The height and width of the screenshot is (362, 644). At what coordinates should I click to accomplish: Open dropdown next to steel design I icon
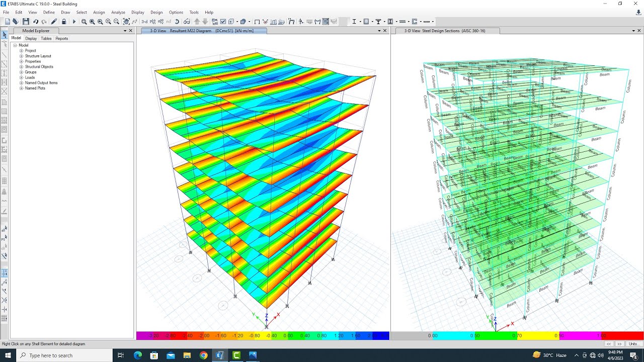360,22
